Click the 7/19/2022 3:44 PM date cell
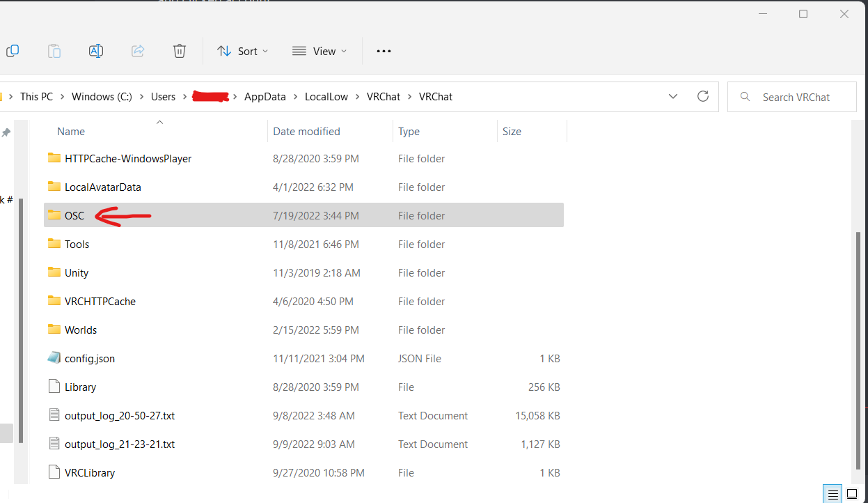This screenshot has height=503, width=868. [316, 216]
